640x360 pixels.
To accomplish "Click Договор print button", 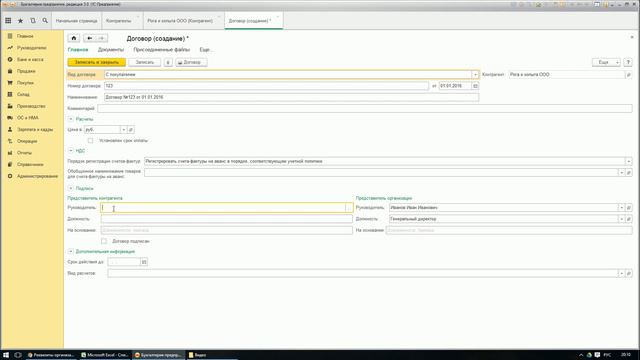I will point(191,62).
